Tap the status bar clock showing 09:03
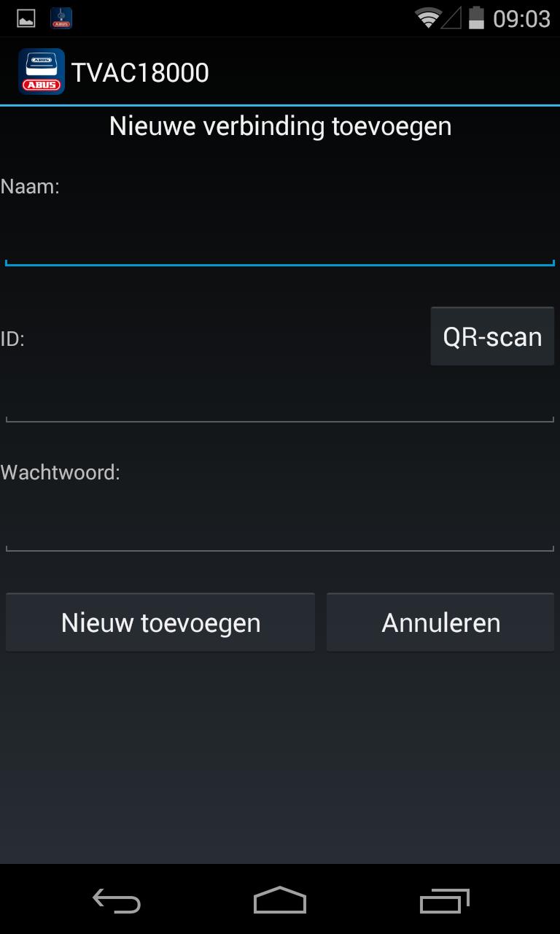The width and height of the screenshot is (560, 934). (521, 19)
